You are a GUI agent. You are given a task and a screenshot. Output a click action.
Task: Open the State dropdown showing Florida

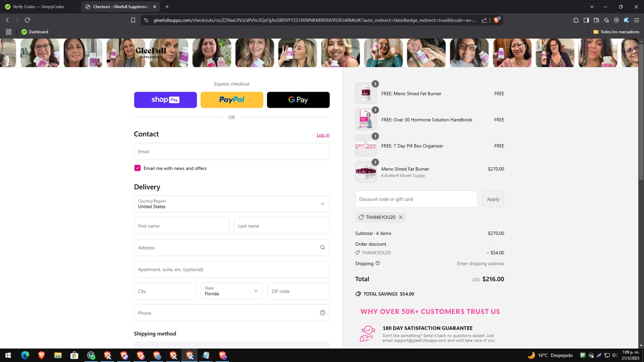click(x=232, y=291)
